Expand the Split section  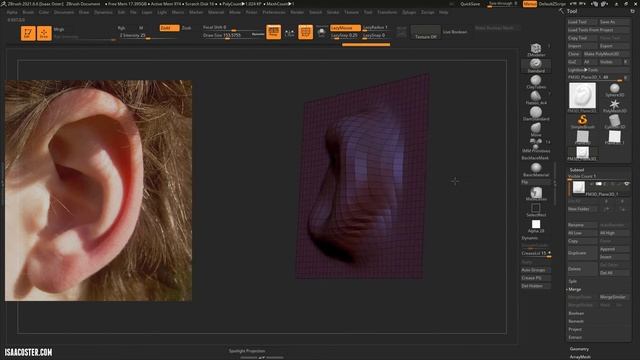click(573, 282)
